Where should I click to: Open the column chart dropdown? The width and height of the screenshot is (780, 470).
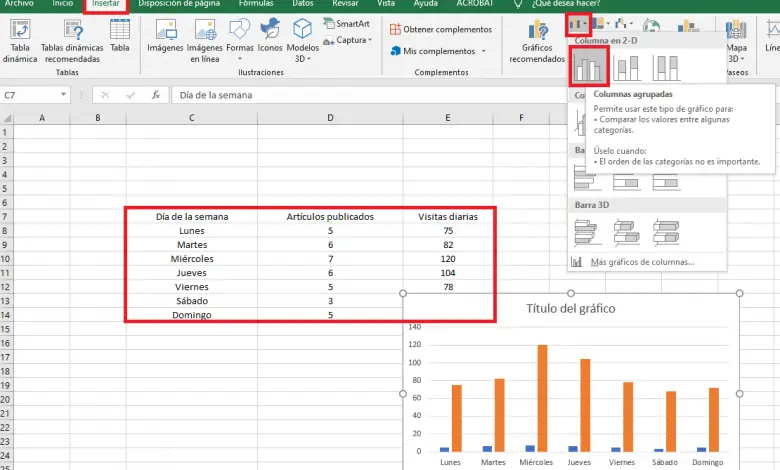(578, 22)
